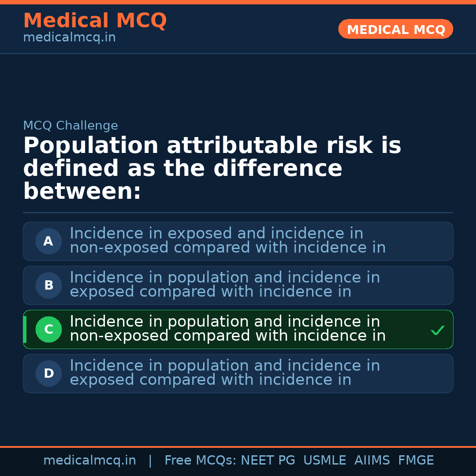Click the orange Medical MCQ title logo
476x476 pixels.
(95, 21)
